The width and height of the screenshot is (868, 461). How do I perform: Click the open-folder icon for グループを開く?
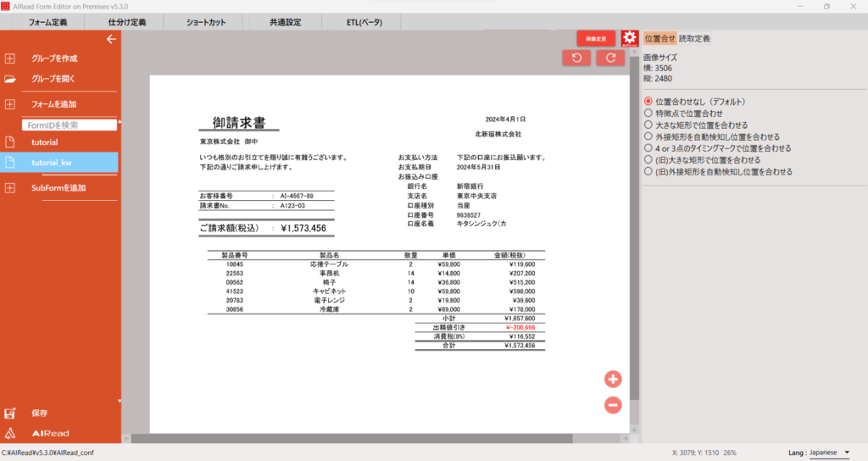coord(10,79)
